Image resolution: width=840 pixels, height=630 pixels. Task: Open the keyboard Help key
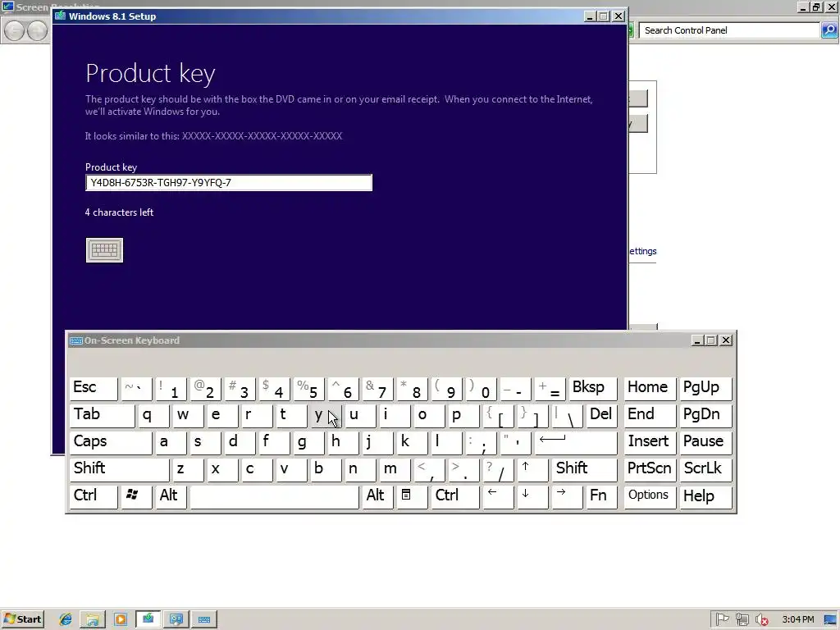pyautogui.click(x=705, y=495)
